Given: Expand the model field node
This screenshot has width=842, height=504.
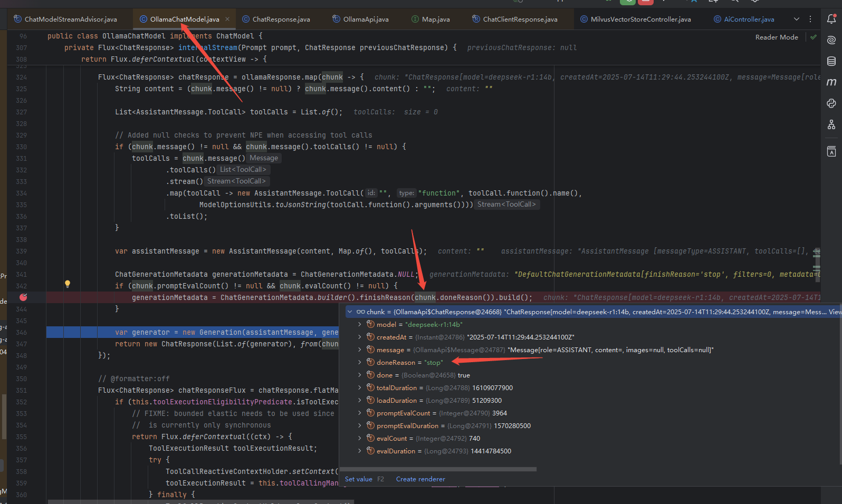Looking at the screenshot, I should (x=360, y=325).
